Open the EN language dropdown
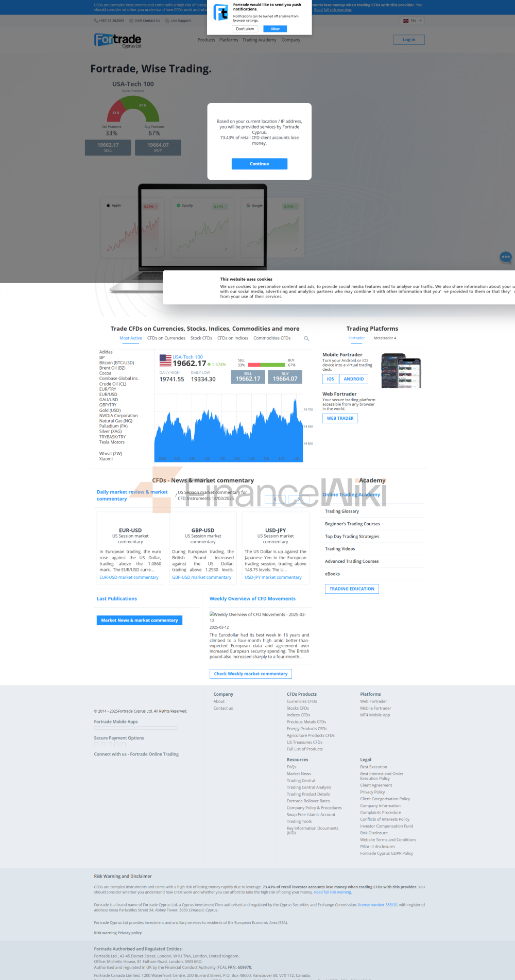 coord(412,21)
